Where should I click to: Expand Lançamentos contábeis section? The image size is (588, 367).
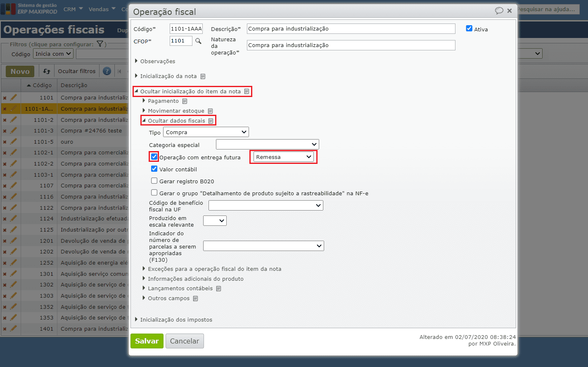click(178, 289)
